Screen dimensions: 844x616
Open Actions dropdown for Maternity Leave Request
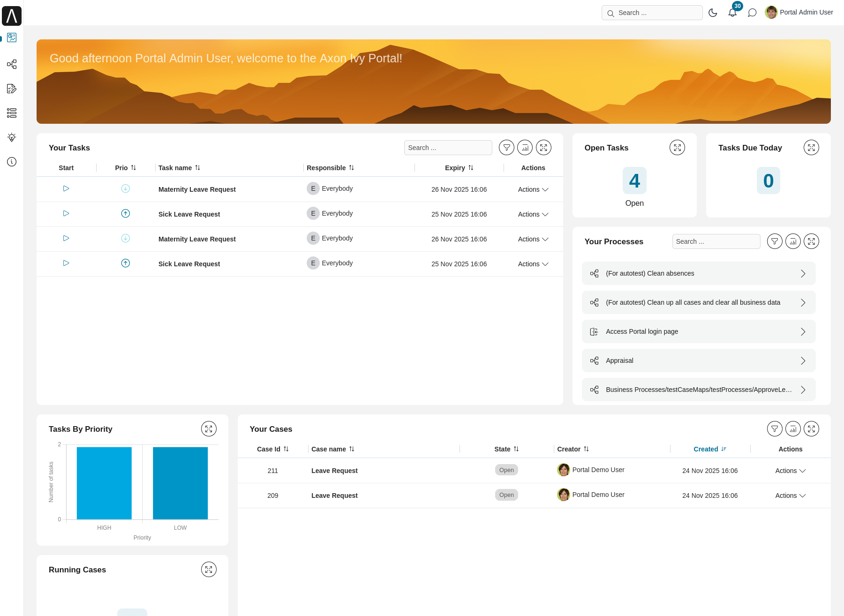[x=533, y=189]
